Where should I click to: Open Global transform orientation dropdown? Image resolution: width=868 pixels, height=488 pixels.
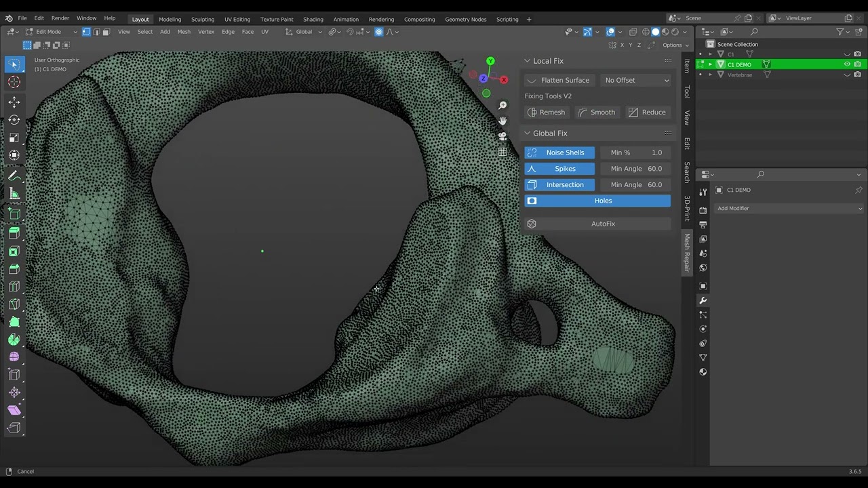[304, 32]
